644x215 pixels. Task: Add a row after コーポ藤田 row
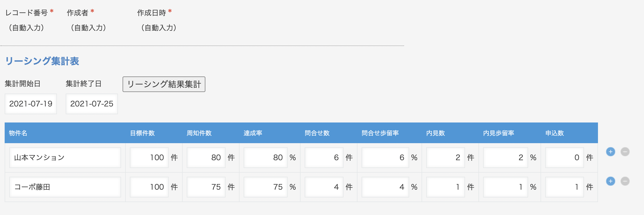[610, 181]
